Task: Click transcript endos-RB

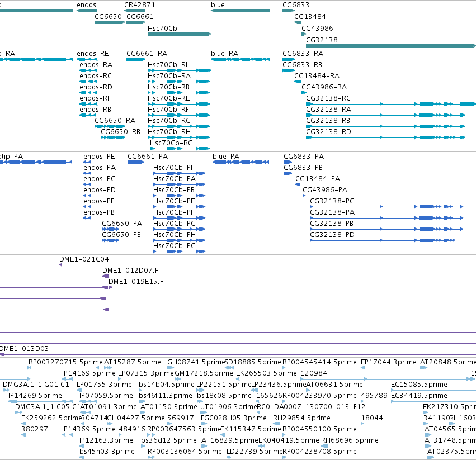Action: coord(95,110)
